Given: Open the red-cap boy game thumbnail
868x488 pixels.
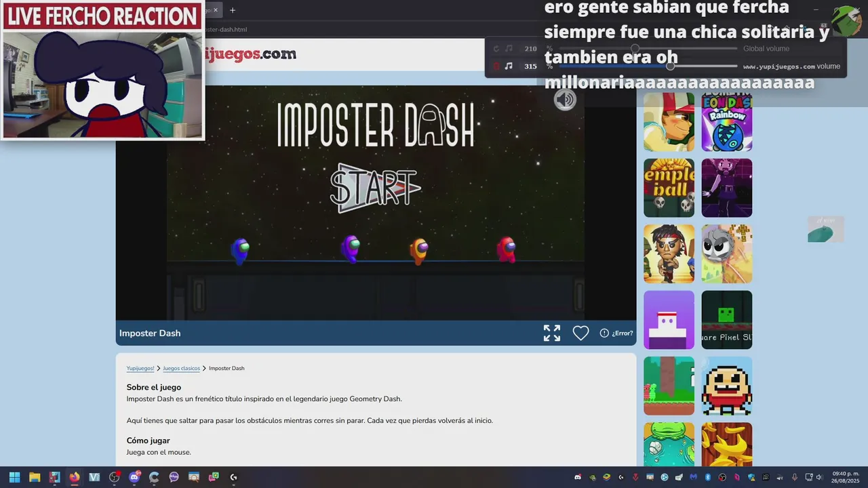Looking at the screenshot, I should [669, 122].
